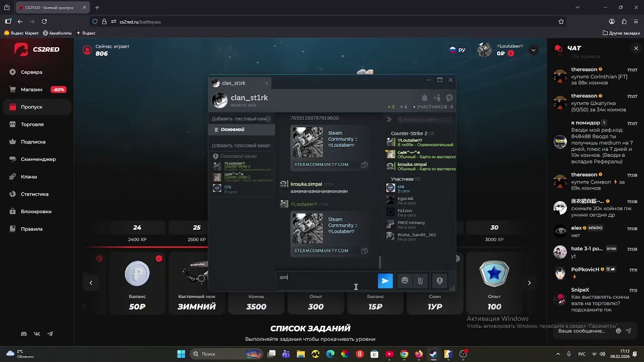Select member Egor4ik
Viewport: 644px width, 362px height.
pos(420,200)
